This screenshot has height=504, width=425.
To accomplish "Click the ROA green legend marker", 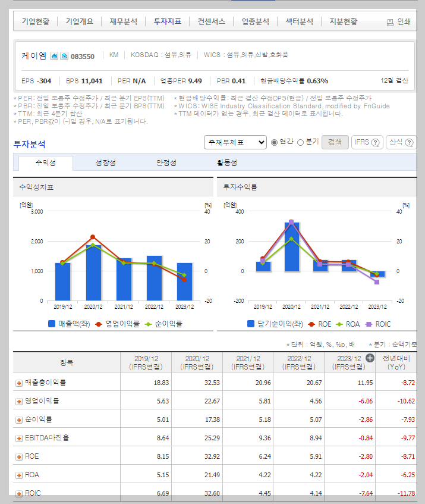I will [x=339, y=324].
